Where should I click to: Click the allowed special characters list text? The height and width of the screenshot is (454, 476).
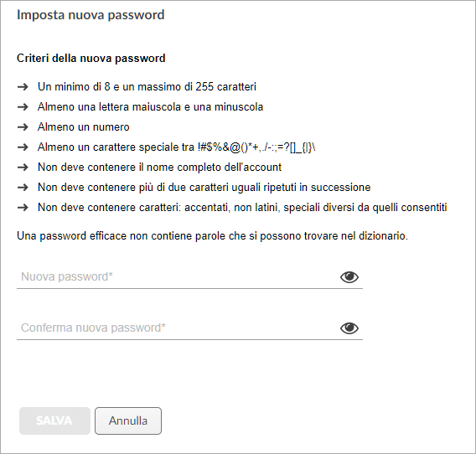click(256, 147)
